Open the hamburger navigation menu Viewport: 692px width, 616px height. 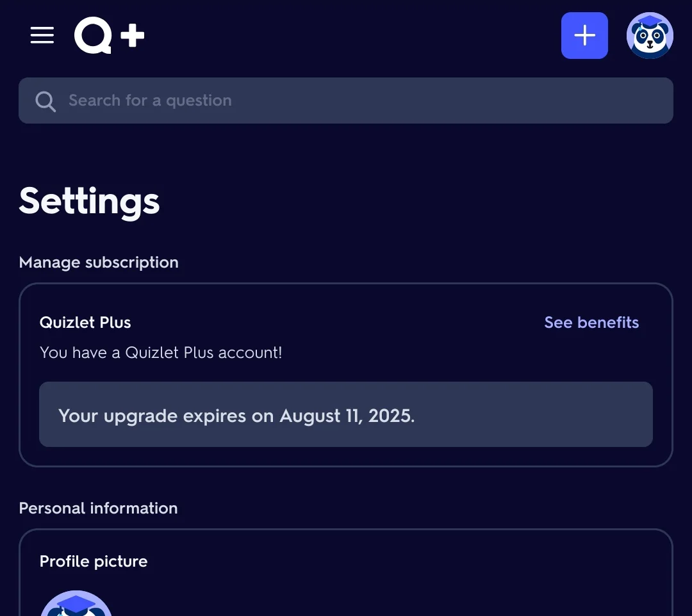tap(42, 35)
